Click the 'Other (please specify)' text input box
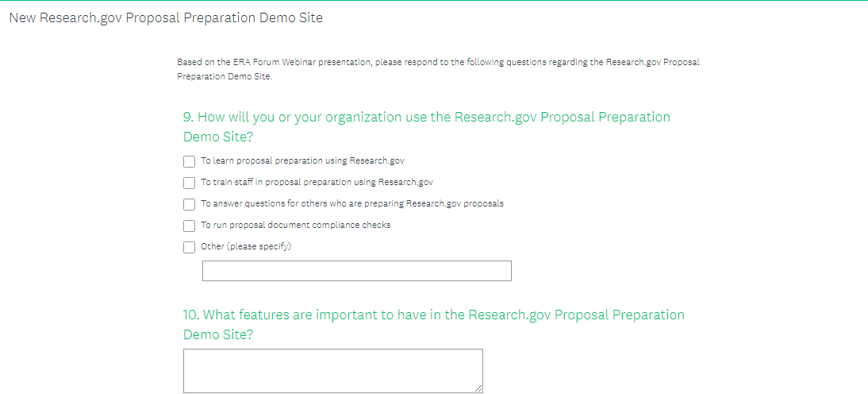Image resolution: width=868 pixels, height=394 pixels. 356,271
